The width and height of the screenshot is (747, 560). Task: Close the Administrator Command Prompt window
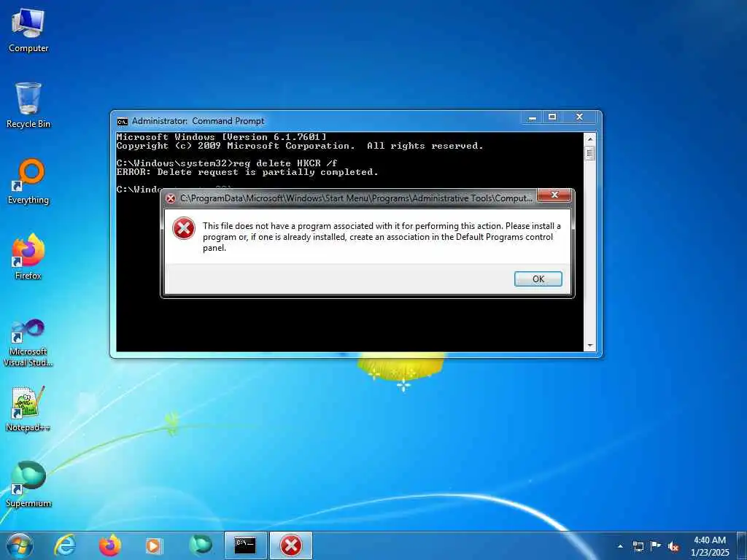(579, 117)
